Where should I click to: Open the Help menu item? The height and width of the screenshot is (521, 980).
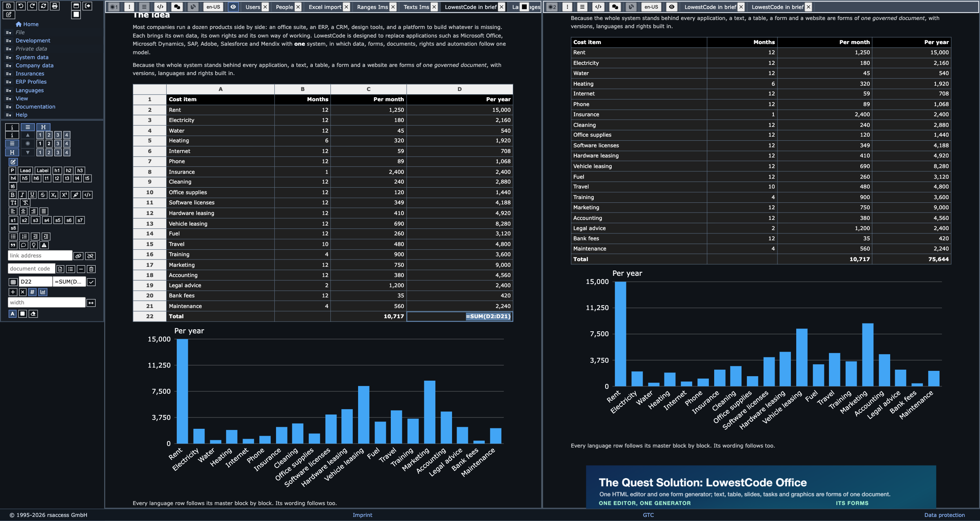[x=21, y=115]
